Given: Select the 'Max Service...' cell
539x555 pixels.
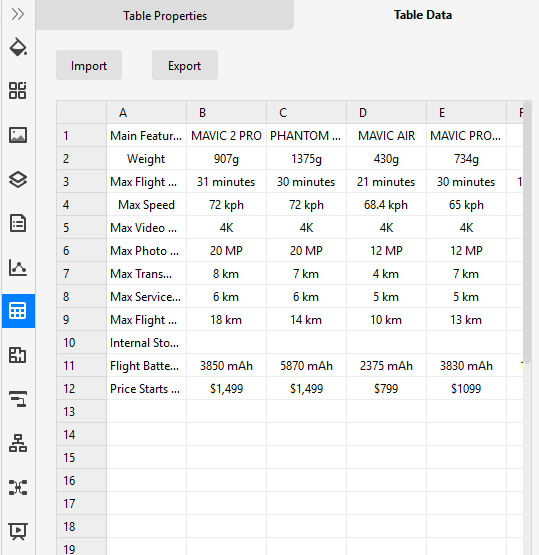Looking at the screenshot, I should [147, 297].
